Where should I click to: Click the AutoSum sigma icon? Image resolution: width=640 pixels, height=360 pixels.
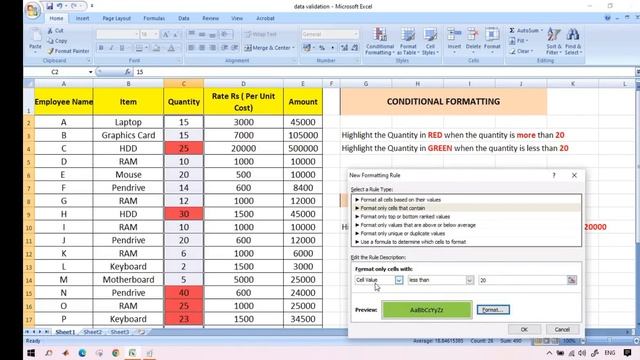coord(512,31)
